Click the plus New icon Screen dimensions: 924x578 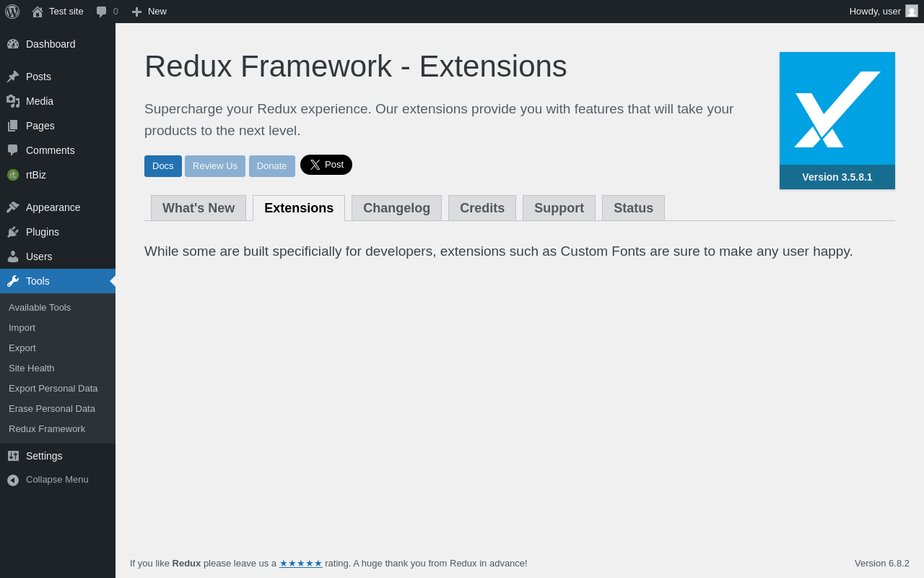click(136, 12)
